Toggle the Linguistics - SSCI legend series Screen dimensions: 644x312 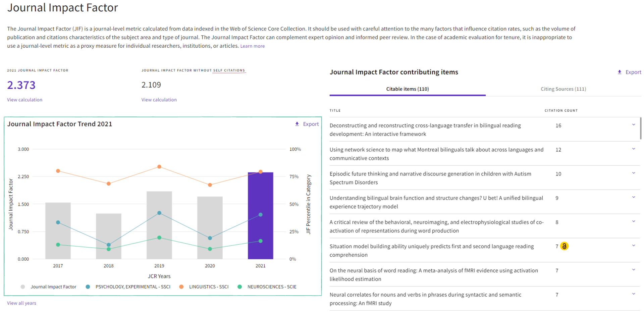(181, 287)
